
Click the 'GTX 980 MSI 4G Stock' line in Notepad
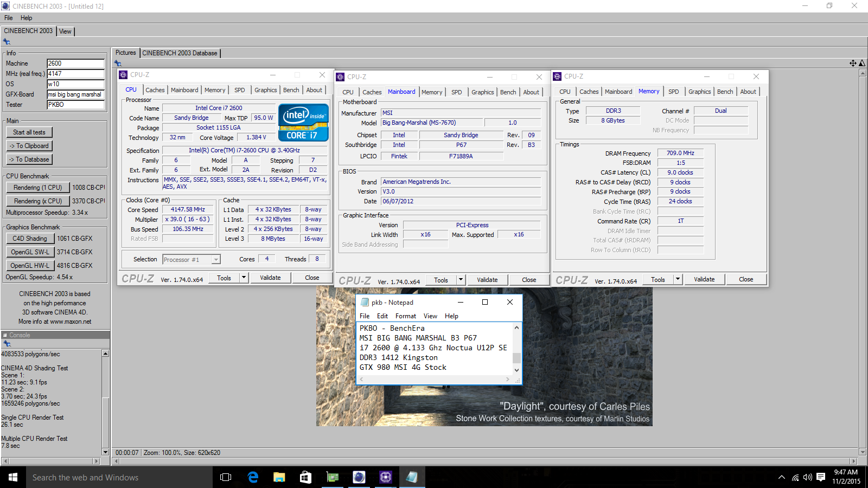pos(403,368)
